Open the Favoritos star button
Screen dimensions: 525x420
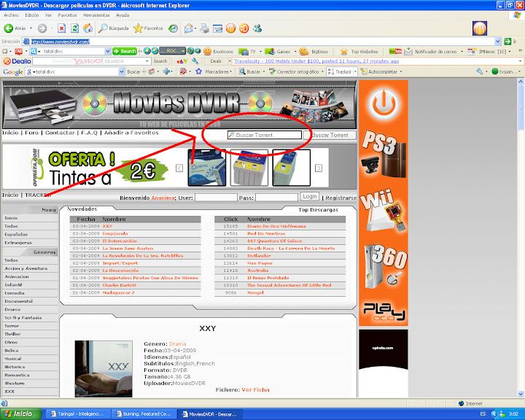[148, 28]
